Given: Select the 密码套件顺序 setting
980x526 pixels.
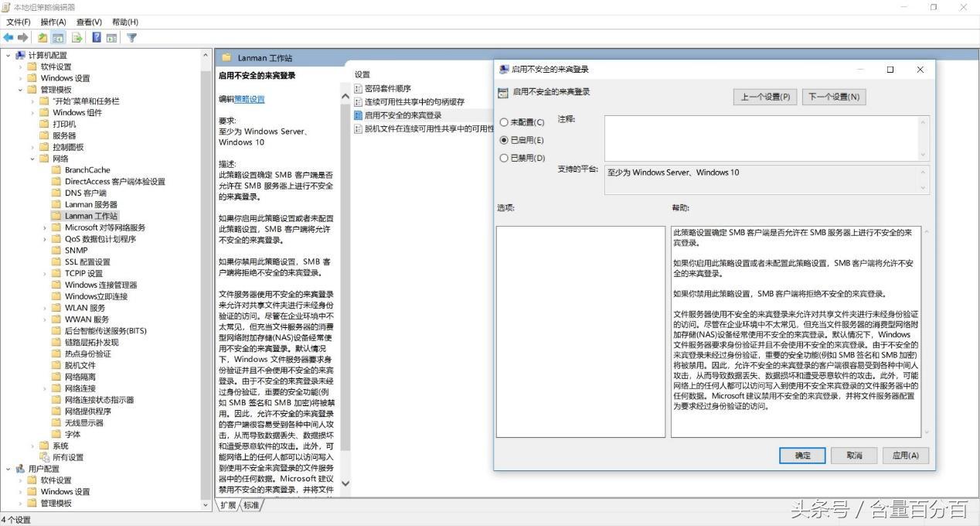Looking at the screenshot, I should (388, 89).
